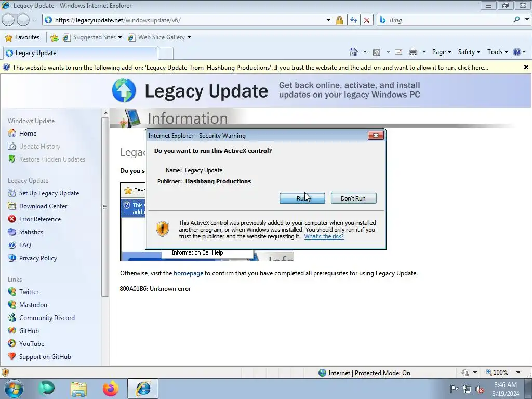Click the Refresh button in address bar

tap(353, 20)
